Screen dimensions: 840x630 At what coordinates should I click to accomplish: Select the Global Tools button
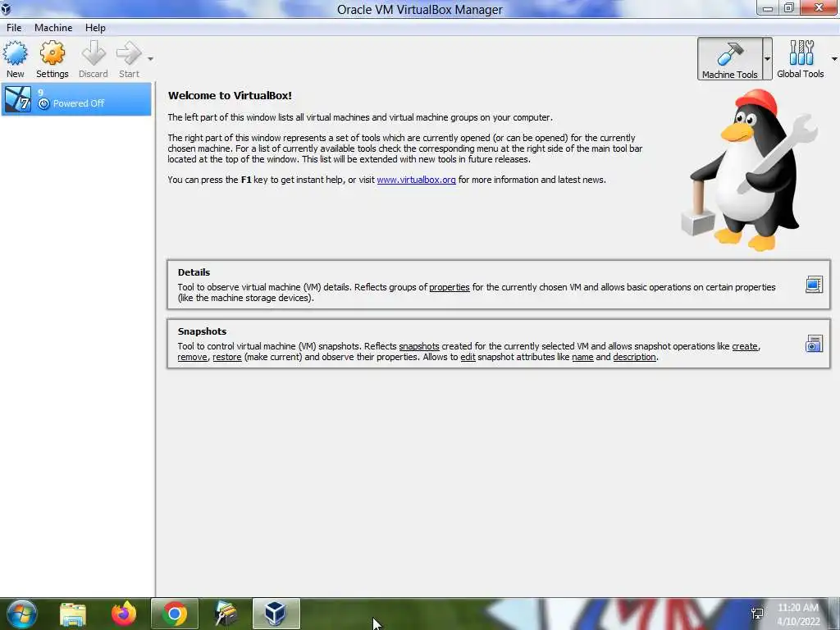[801, 59]
